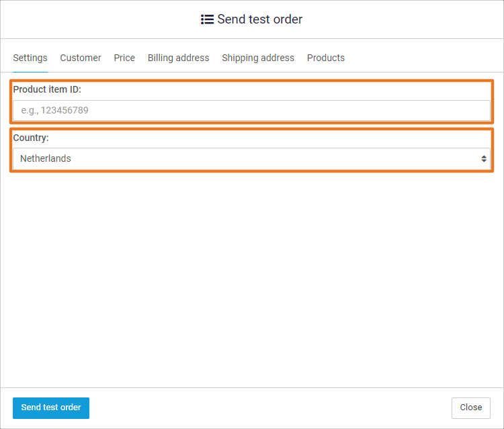
Task: Switch to the Products tab
Action: pyautogui.click(x=326, y=58)
